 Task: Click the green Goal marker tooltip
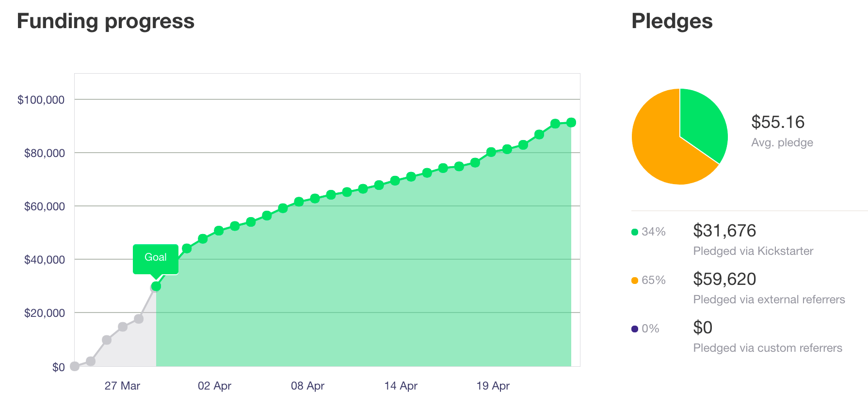(156, 258)
